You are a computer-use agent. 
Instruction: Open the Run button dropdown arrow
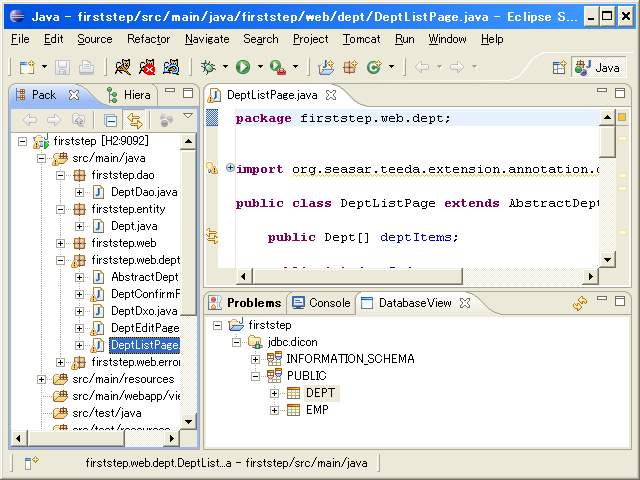tap(260, 67)
